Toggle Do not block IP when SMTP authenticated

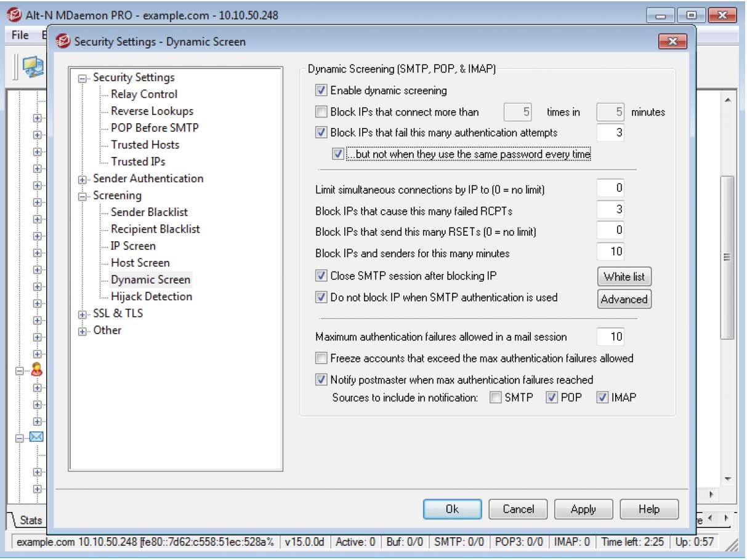click(321, 297)
